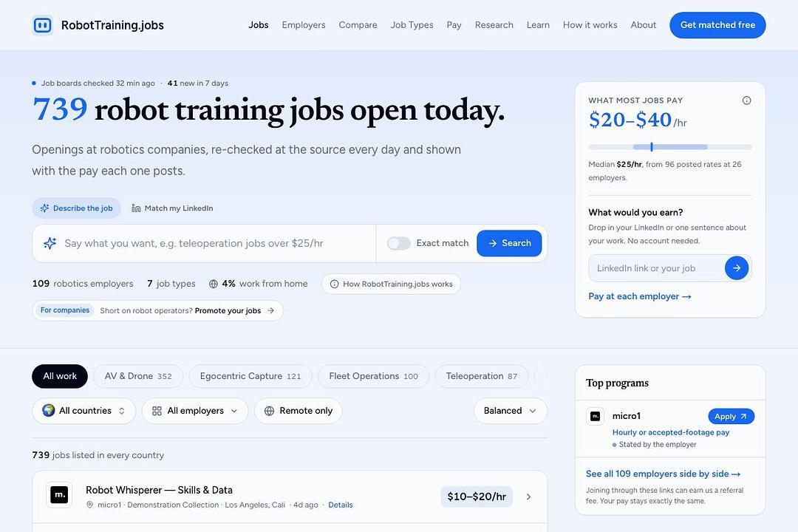
Task: Filter by Egocentric Capture category
Action: click(x=250, y=376)
